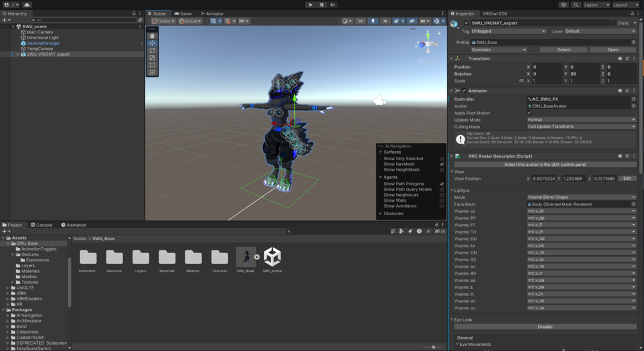644x351 pixels.
Task: Toggle Show Only Selected checkbox
Action: point(442,158)
